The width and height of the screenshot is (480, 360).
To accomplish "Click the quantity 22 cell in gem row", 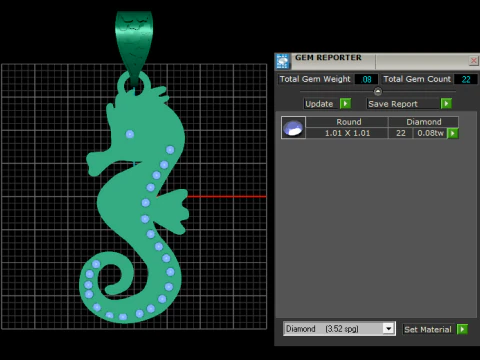I will [401, 133].
